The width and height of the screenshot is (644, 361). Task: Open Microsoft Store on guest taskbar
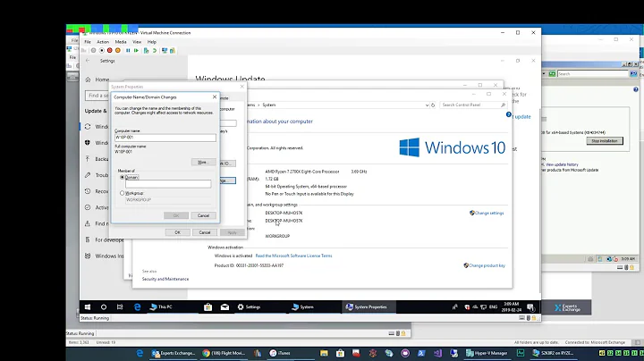[x=208, y=306]
